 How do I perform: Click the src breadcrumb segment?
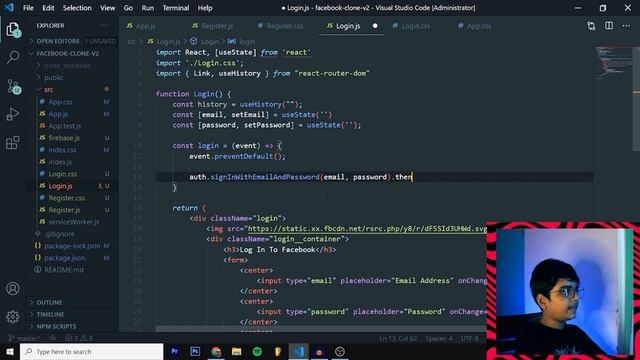tap(131, 42)
